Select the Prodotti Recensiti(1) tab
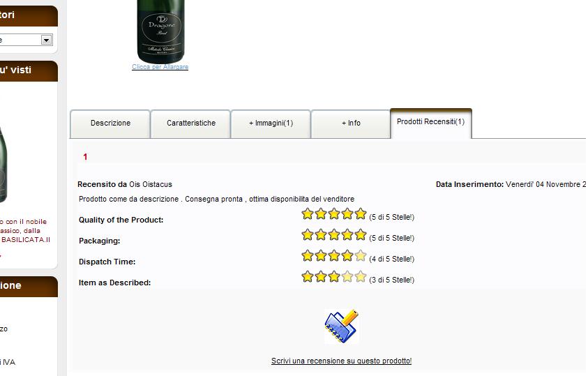 pos(431,123)
